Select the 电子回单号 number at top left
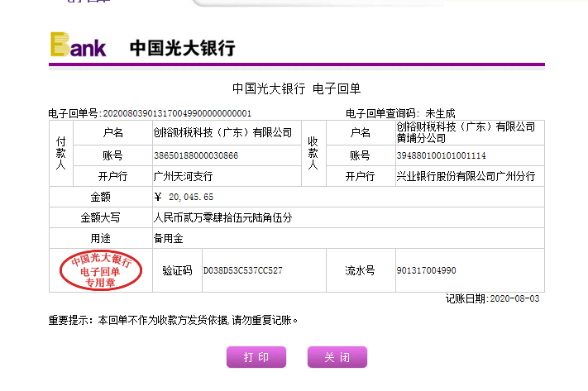This screenshot has height=391, width=588. [176, 113]
